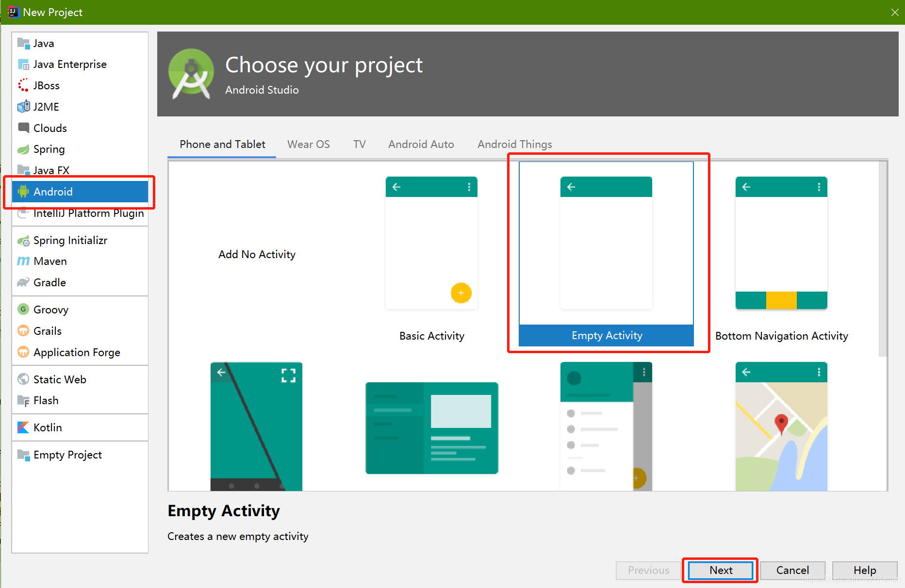Screen dimensions: 905x588
Task: Click the Cancel button
Action: tap(792, 571)
